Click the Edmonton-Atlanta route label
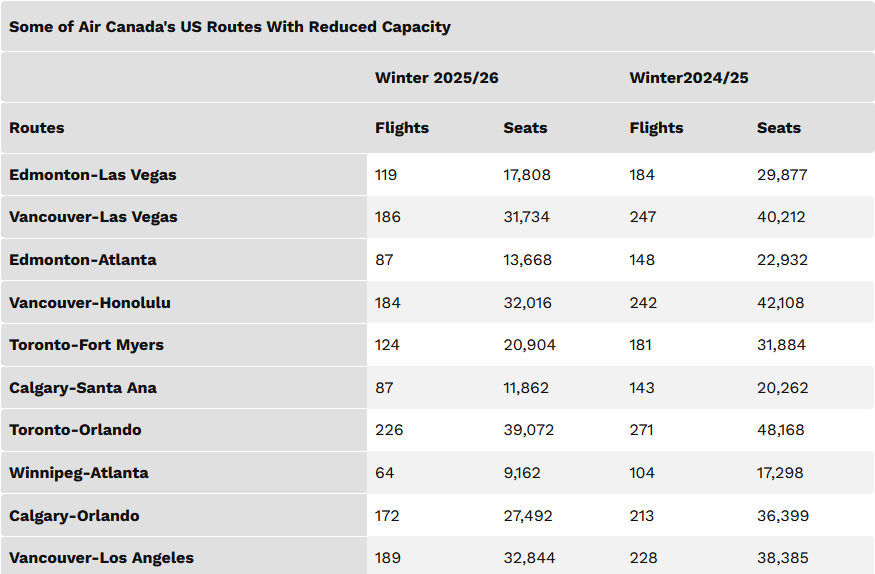Viewport: 875px width, 574px height. pyautogui.click(x=83, y=260)
